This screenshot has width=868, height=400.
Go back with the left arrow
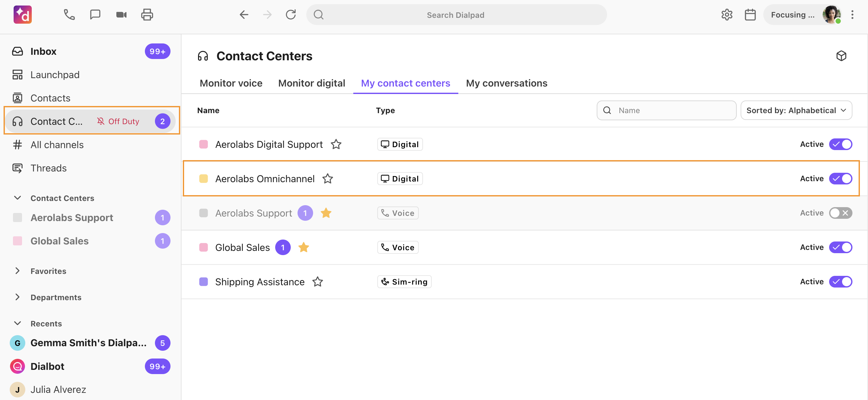point(244,15)
